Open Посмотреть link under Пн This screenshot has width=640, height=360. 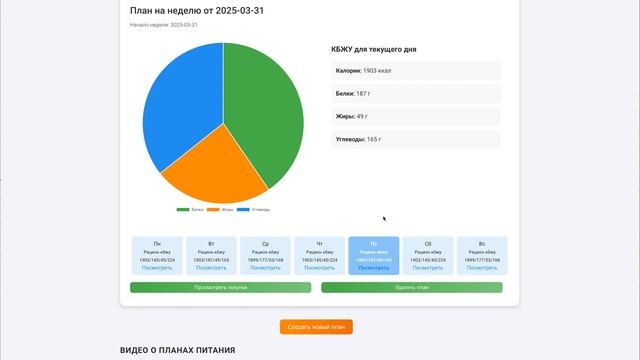click(157, 268)
